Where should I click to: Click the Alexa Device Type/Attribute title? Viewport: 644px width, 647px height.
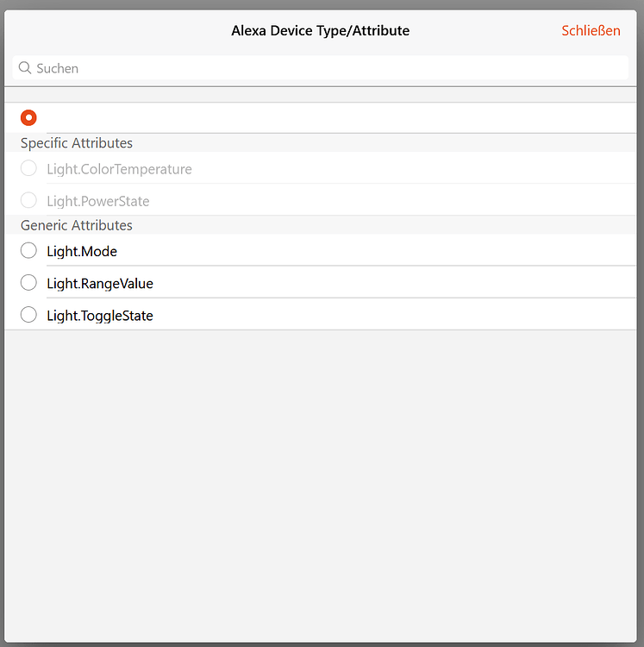321,30
